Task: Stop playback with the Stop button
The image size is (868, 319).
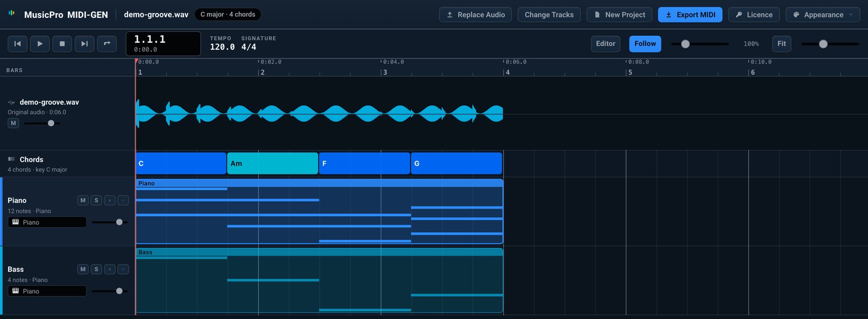Action: tap(62, 44)
